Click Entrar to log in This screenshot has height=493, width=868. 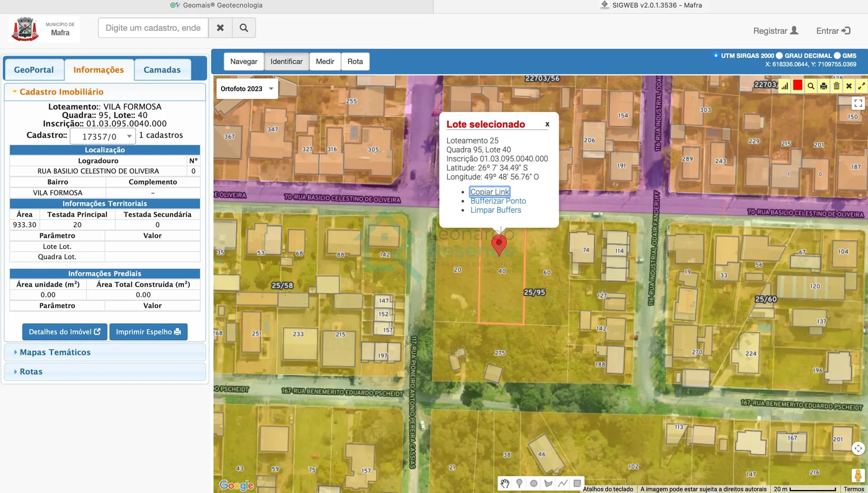pyautogui.click(x=833, y=31)
